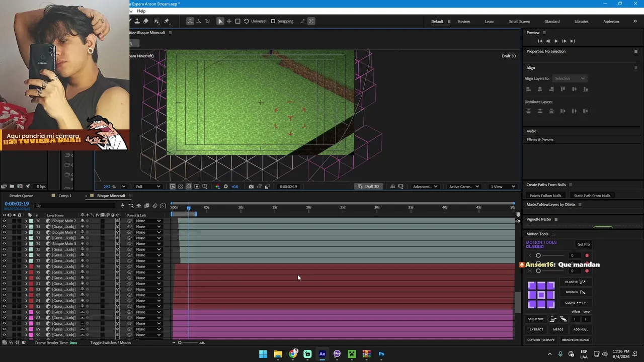The image size is (644, 362).
Task: Select the Selection arrow tool
Action: pyautogui.click(x=220, y=21)
